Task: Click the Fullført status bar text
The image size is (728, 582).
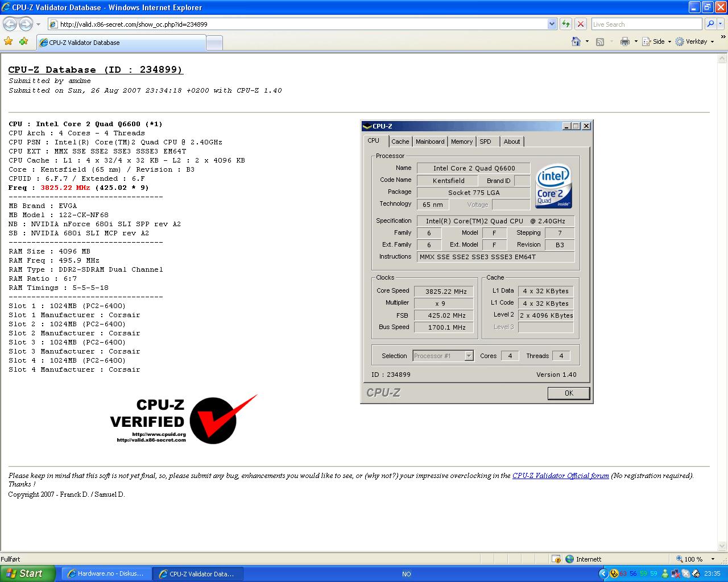Action: [11, 559]
